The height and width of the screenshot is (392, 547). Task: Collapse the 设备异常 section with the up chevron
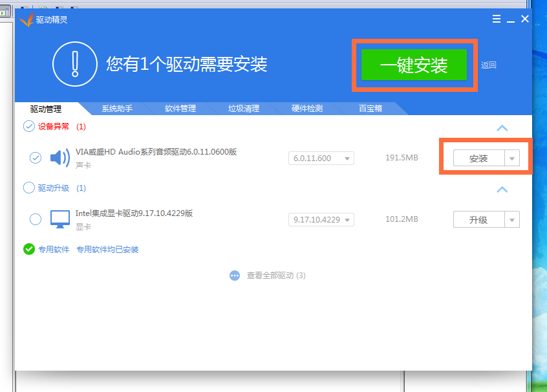pos(502,128)
